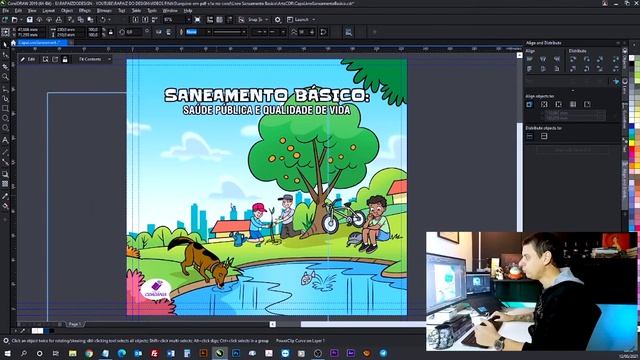Open the Help menu

pyautogui.click(x=188, y=11)
